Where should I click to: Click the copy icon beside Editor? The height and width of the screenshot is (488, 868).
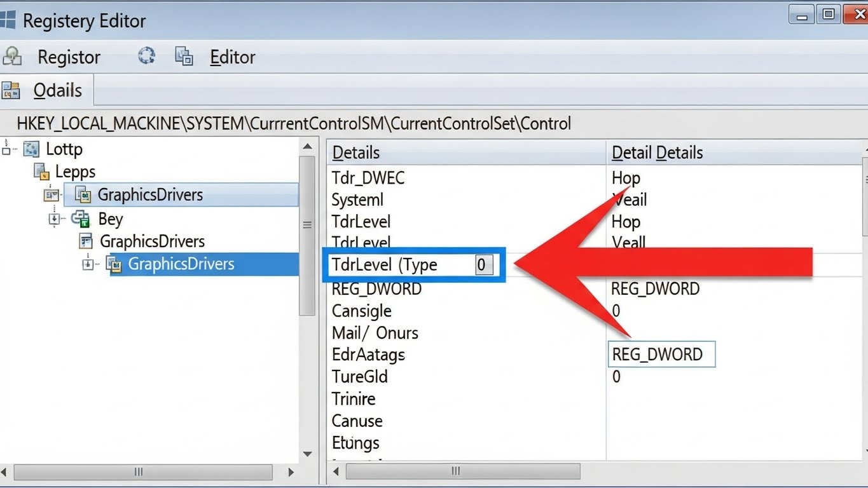[184, 57]
